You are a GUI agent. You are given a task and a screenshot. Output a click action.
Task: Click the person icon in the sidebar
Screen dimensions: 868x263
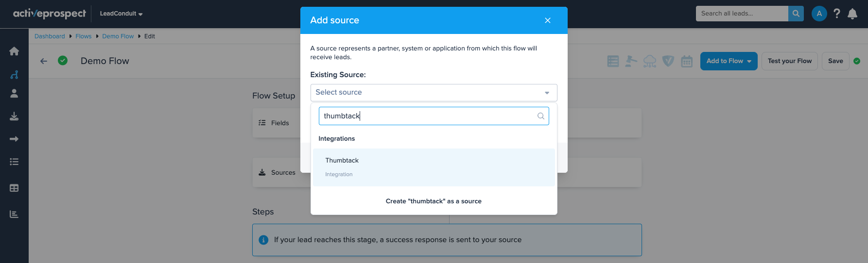(x=14, y=94)
